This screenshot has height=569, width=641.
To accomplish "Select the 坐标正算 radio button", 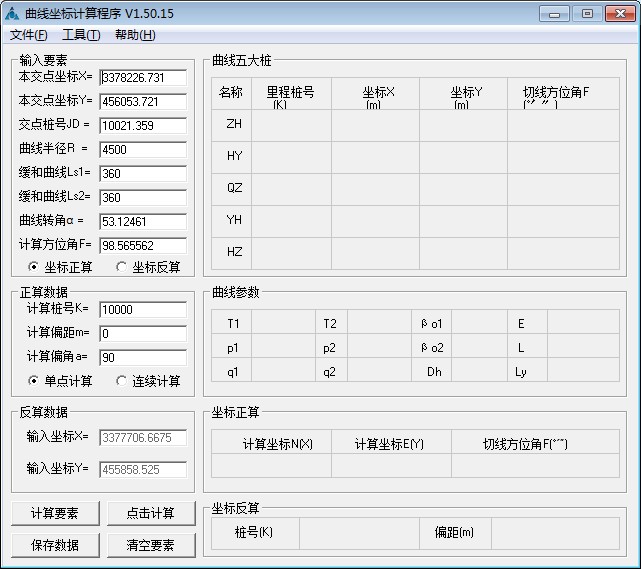I will (x=34, y=267).
